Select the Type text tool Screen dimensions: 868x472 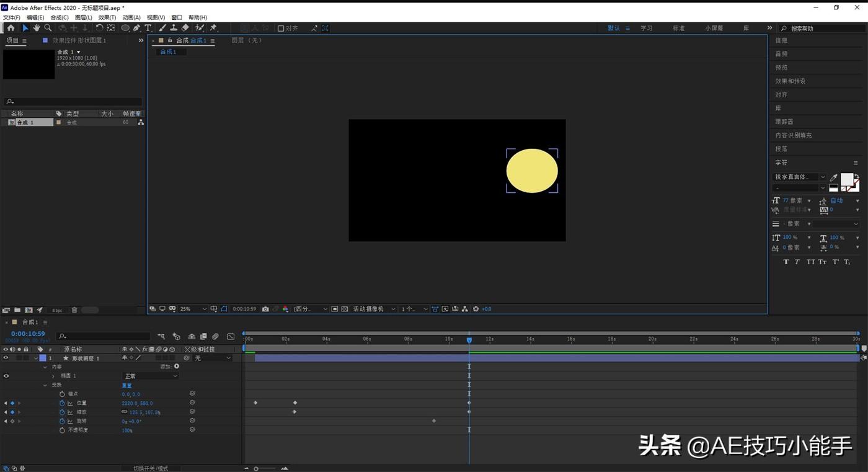[x=148, y=28]
